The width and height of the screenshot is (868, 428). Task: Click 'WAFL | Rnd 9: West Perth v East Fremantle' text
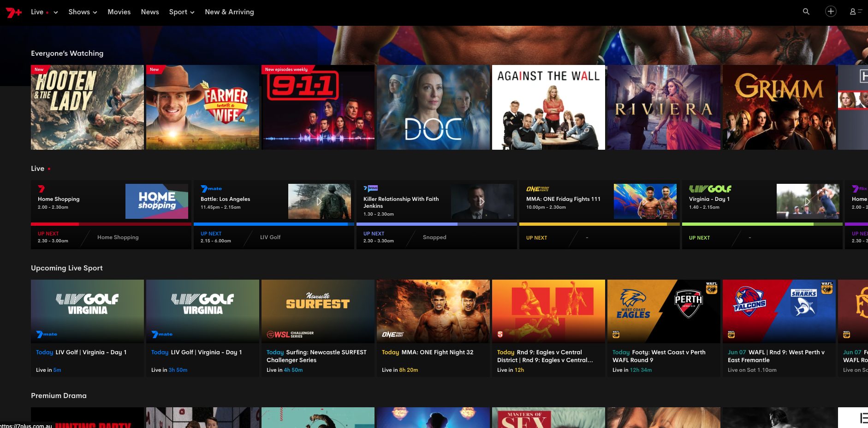776,356
